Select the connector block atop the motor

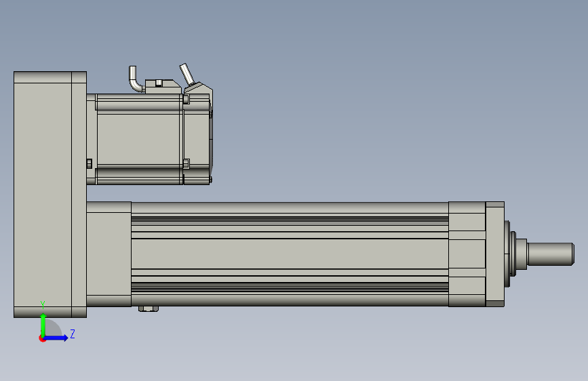tap(163, 87)
